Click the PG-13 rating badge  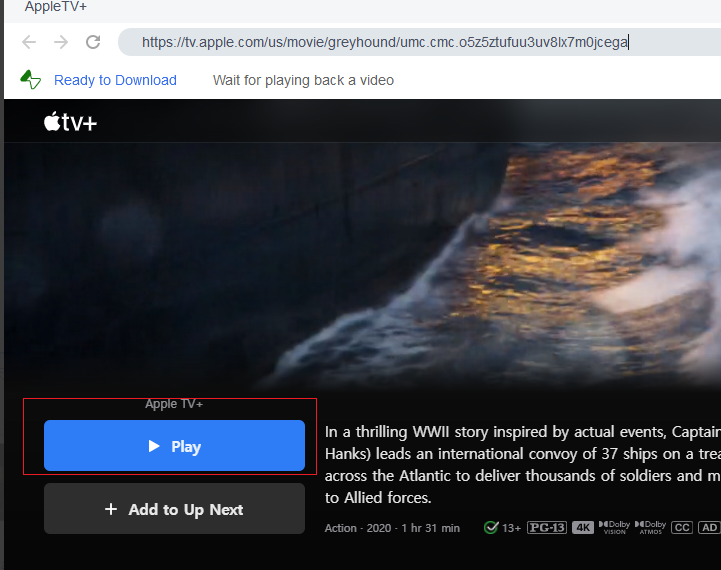point(547,528)
